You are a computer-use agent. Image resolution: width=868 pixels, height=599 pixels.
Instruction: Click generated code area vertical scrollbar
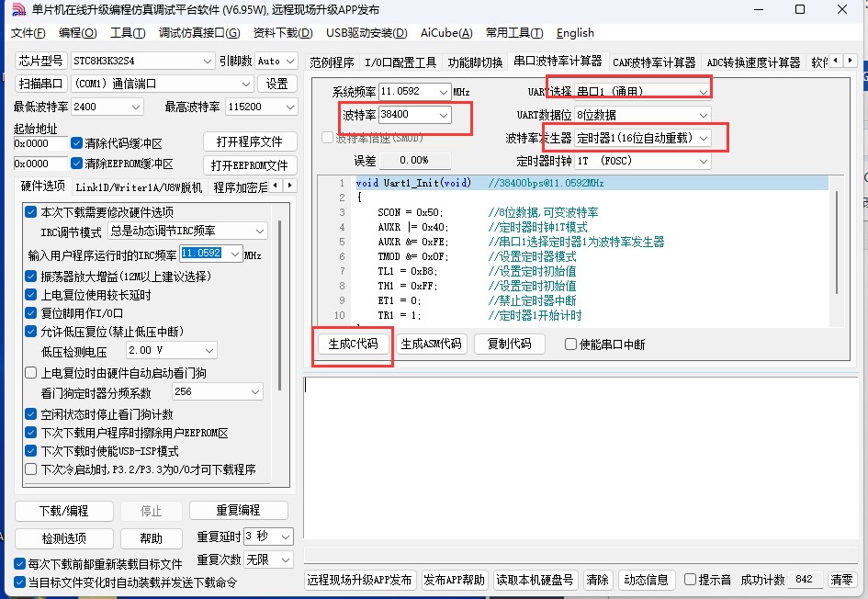836,242
